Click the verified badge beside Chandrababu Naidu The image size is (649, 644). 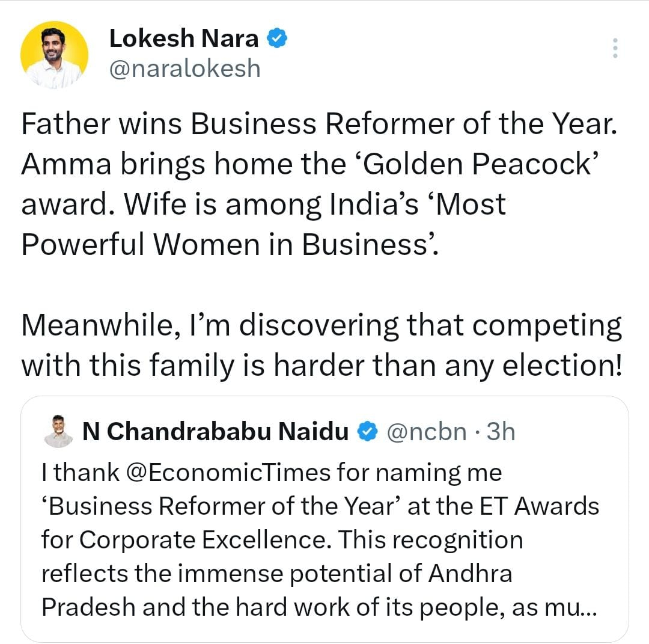[367, 432]
